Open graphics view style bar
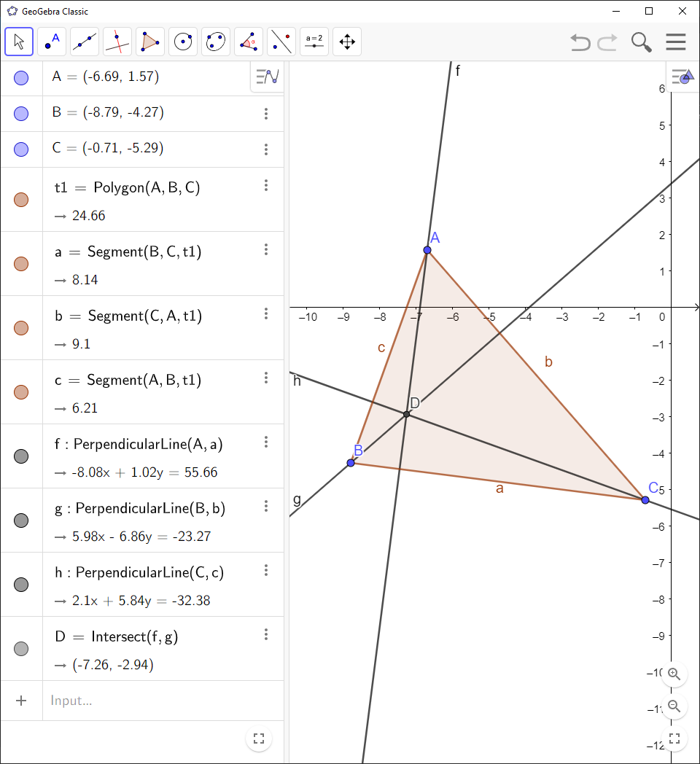Screen dimensions: 700x764 pos(682,77)
